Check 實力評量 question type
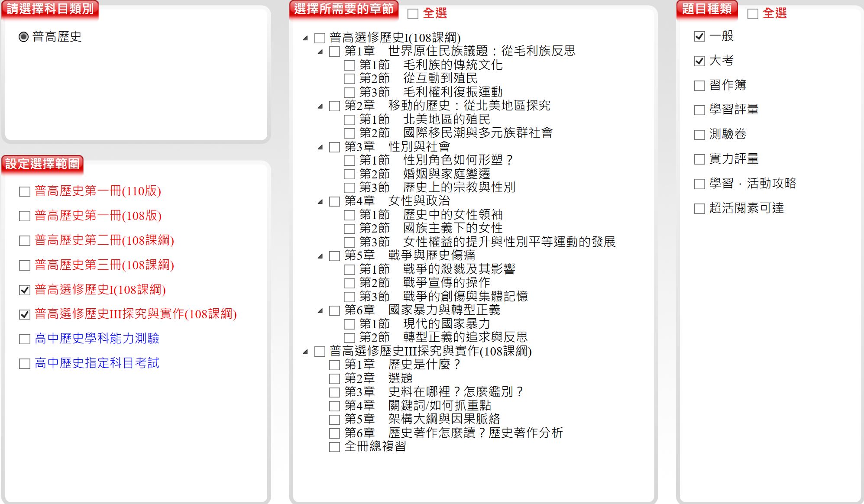The height and width of the screenshot is (504, 864). click(x=699, y=159)
